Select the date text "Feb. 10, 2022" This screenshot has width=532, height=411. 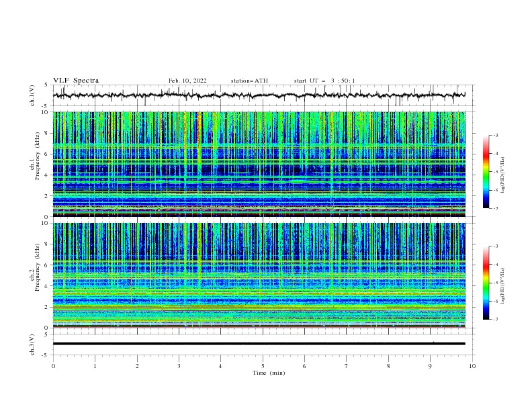pos(187,81)
